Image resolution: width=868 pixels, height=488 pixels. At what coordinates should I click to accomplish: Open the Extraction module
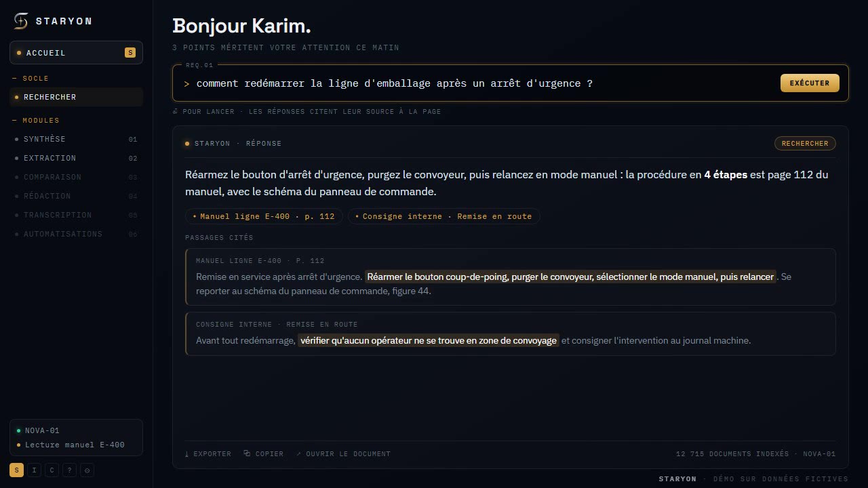[76, 158]
